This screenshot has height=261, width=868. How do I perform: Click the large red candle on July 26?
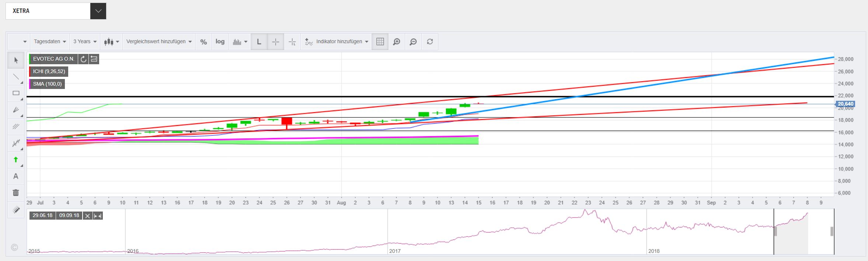tap(287, 121)
